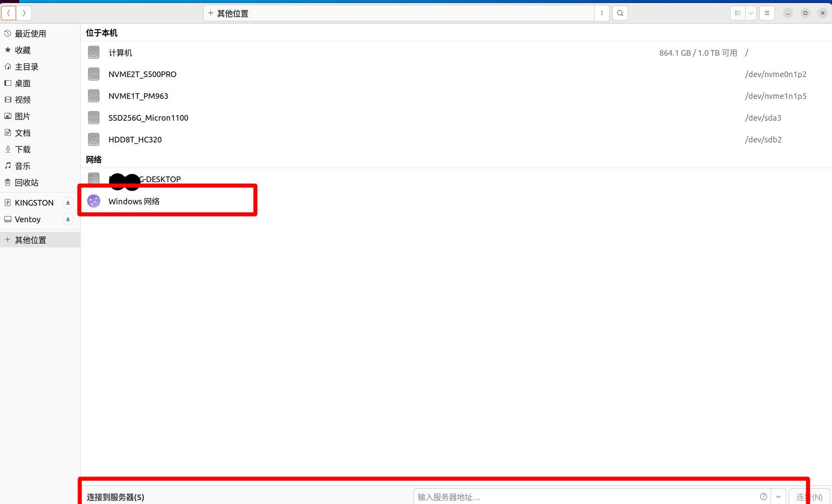Screen dimensions: 832x504
Task: Open 文档 folder in sidebar
Action: click(40, 133)
